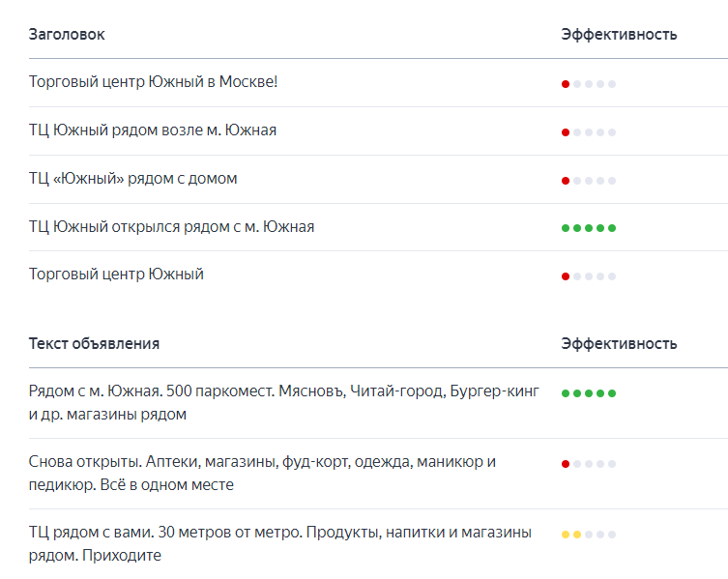Click "Эффективность" header in the ad text table
728x579 pixels.
pyautogui.click(x=619, y=344)
